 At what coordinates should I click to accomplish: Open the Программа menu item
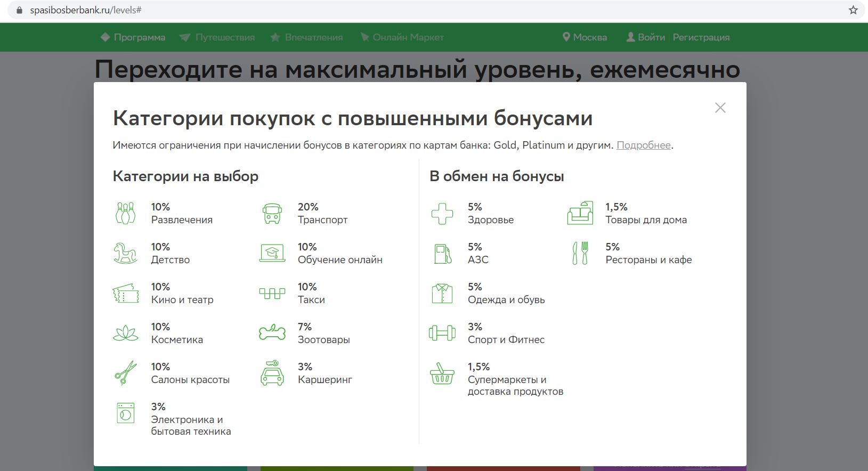pos(133,37)
